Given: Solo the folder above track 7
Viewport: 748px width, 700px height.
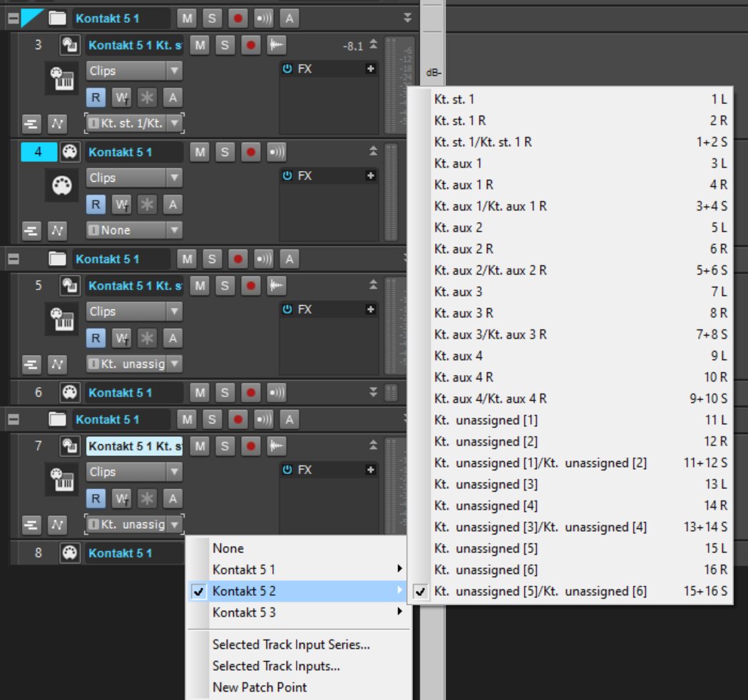Looking at the screenshot, I should click(x=212, y=419).
